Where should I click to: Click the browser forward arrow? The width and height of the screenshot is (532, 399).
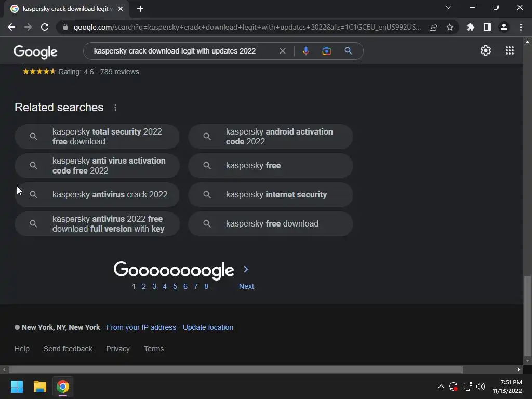tap(28, 27)
